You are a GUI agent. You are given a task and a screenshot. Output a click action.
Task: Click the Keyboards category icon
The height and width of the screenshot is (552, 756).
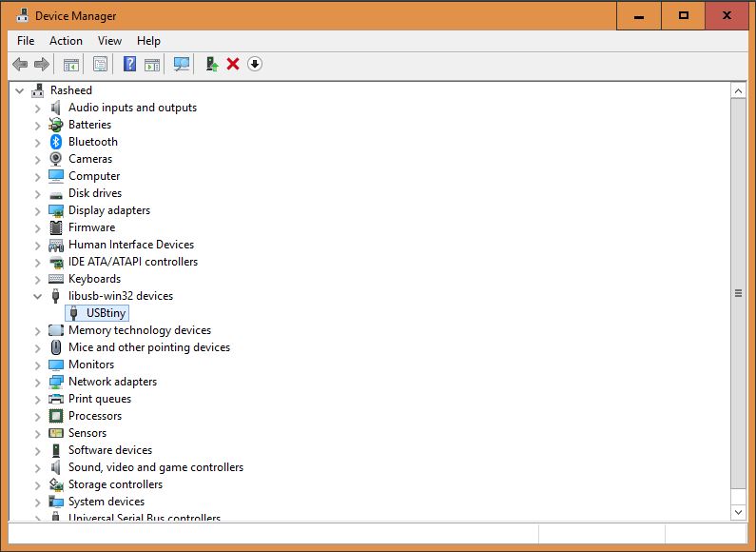click(x=56, y=279)
